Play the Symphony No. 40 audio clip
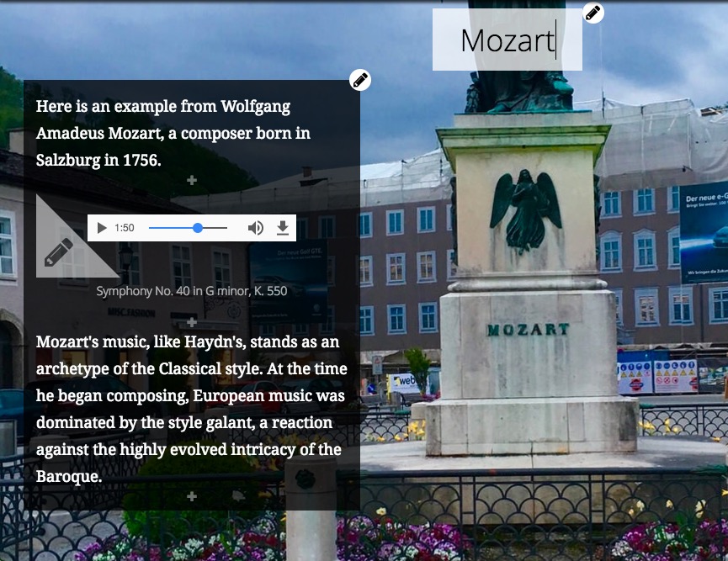Viewport: 728px width, 561px height. pos(102,228)
